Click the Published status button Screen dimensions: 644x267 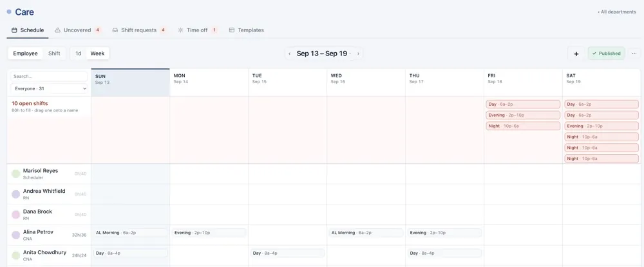coord(607,54)
